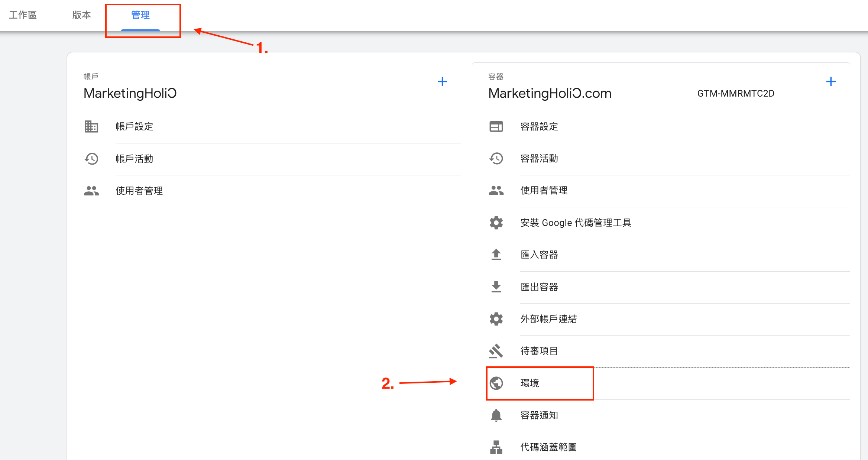The height and width of the screenshot is (460, 868).
Task: Click the gavel icon for 待審項目
Action: click(x=496, y=351)
